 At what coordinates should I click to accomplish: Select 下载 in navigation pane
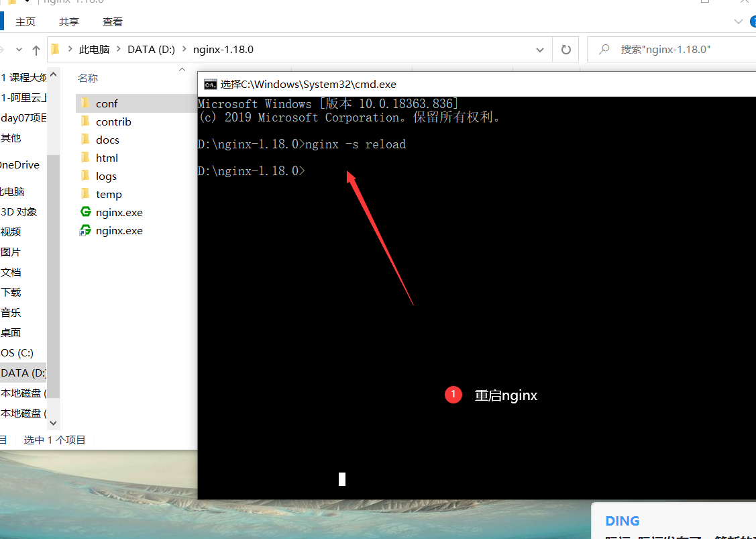11,293
